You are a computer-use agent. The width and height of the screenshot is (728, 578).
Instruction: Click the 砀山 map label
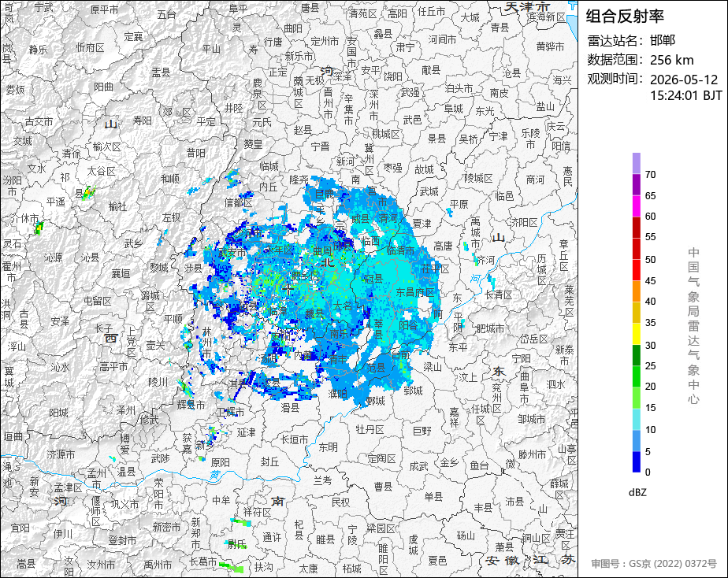466,535
